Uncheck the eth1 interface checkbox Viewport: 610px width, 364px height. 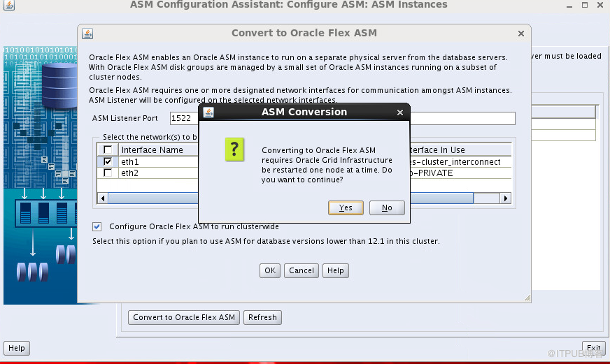click(x=108, y=161)
